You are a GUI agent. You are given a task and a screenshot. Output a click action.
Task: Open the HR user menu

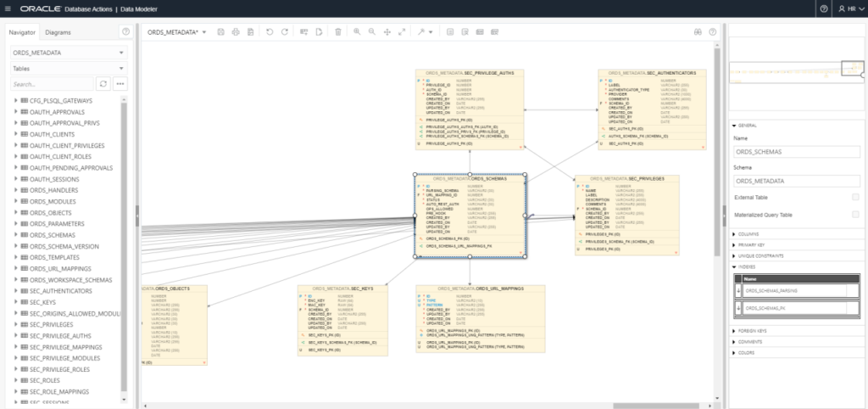(x=850, y=8)
